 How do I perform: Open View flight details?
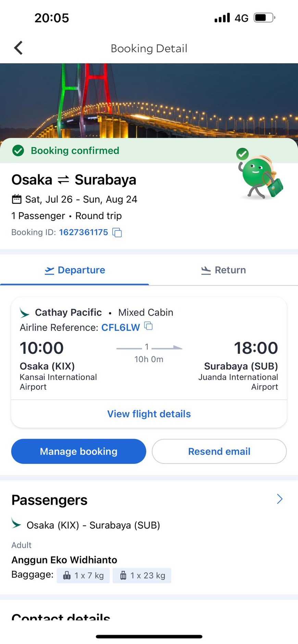(x=149, y=414)
